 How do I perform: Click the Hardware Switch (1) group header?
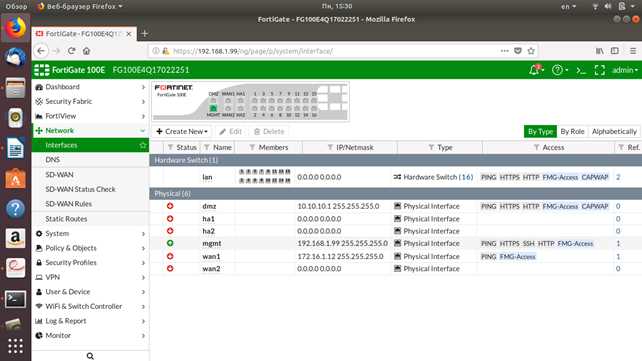[396, 160]
